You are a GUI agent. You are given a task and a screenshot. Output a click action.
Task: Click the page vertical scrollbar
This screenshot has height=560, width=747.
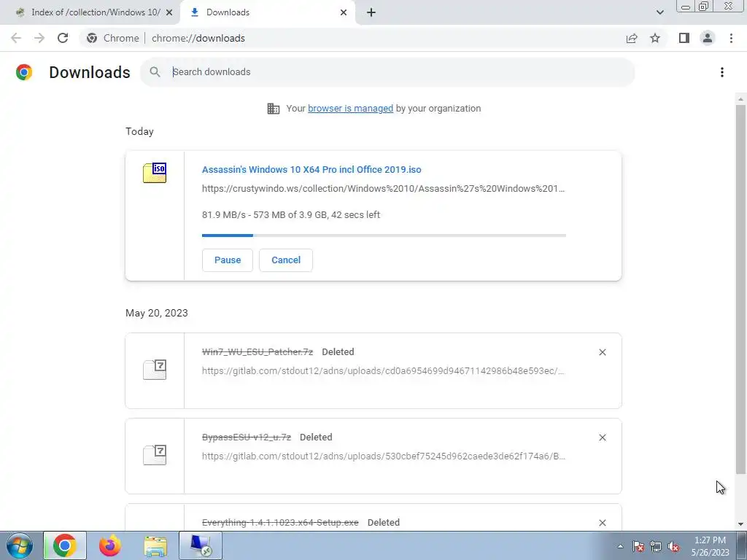[740, 289]
